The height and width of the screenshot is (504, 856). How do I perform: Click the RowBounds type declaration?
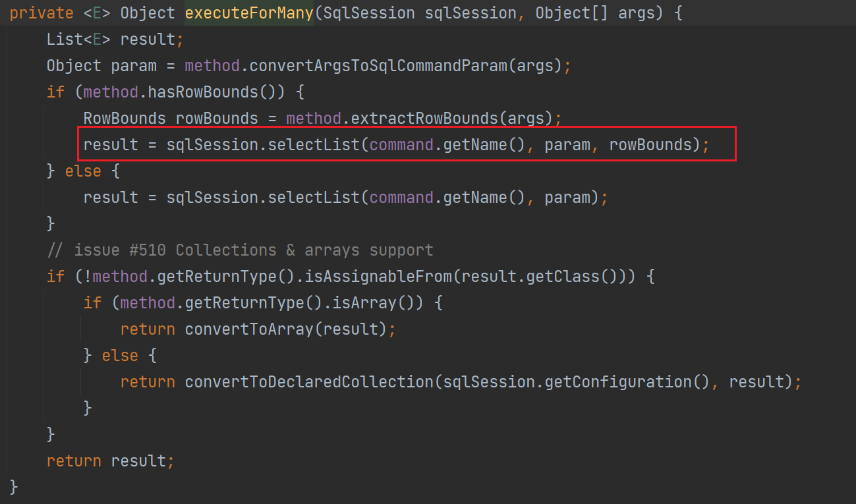125,119
